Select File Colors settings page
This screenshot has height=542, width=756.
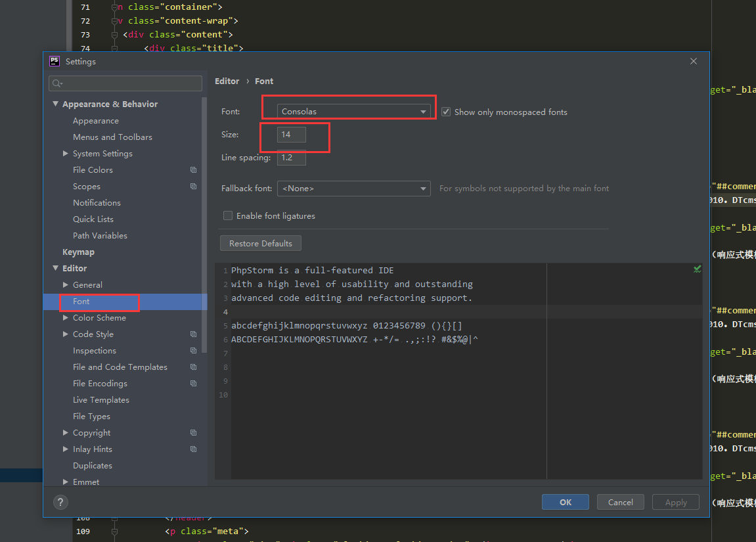click(x=93, y=169)
